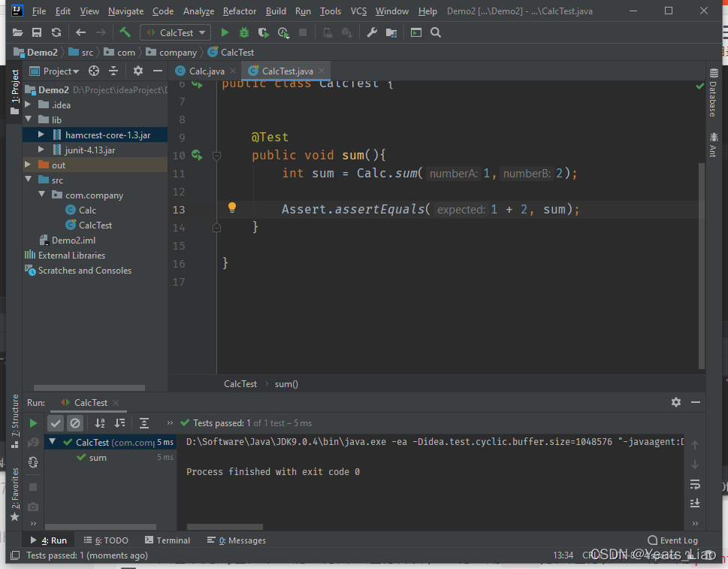Open the File menu
The height and width of the screenshot is (569, 728).
pyautogui.click(x=39, y=11)
